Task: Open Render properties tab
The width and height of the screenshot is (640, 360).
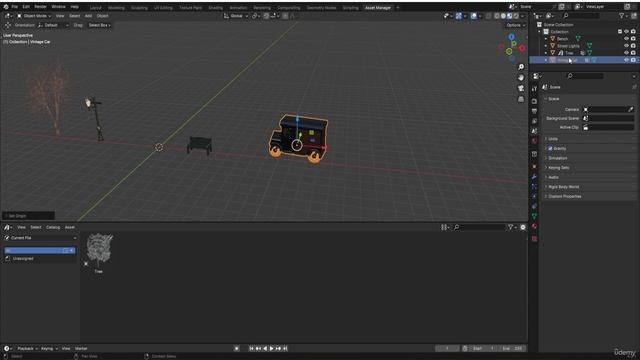Action: point(534,101)
